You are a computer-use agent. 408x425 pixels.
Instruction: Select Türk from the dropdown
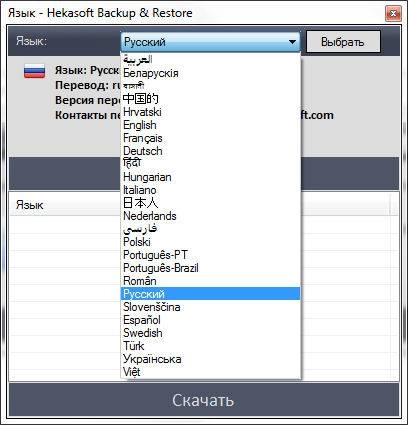click(211, 346)
